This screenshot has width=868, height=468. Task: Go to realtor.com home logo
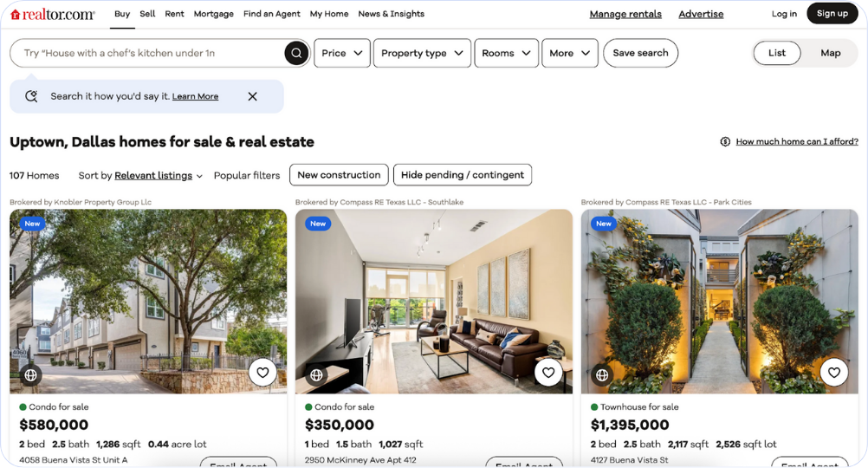(x=53, y=15)
